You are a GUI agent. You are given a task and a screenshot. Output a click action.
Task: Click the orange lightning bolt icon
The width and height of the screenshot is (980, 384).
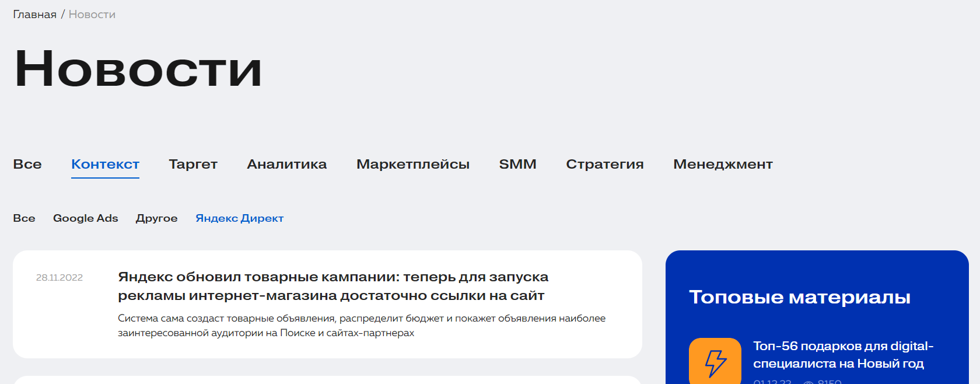click(715, 362)
